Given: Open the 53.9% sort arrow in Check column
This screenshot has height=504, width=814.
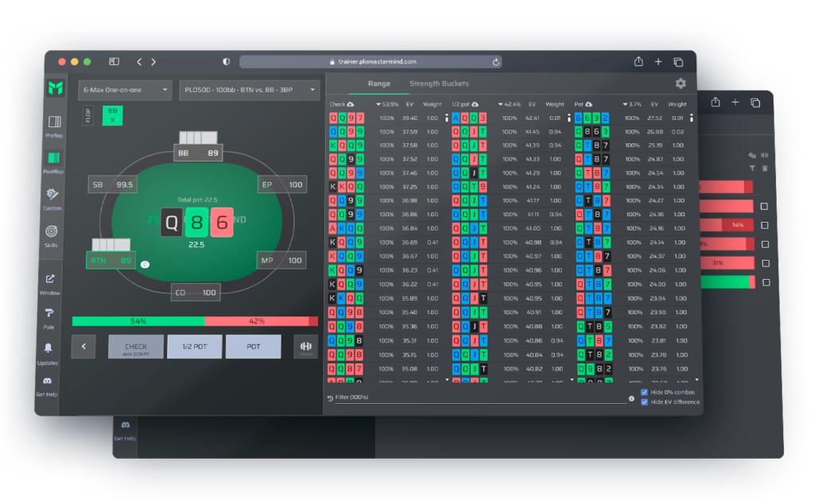Looking at the screenshot, I should click(378, 104).
